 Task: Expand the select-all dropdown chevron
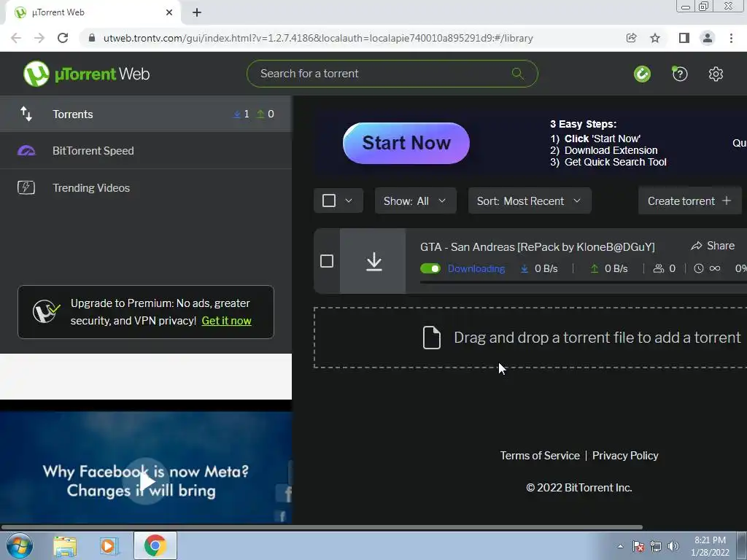click(349, 201)
